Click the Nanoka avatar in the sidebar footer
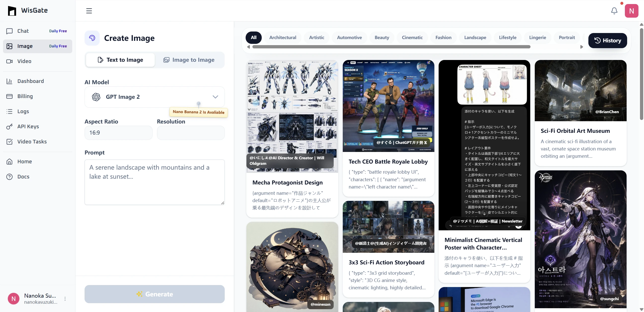 (14, 299)
